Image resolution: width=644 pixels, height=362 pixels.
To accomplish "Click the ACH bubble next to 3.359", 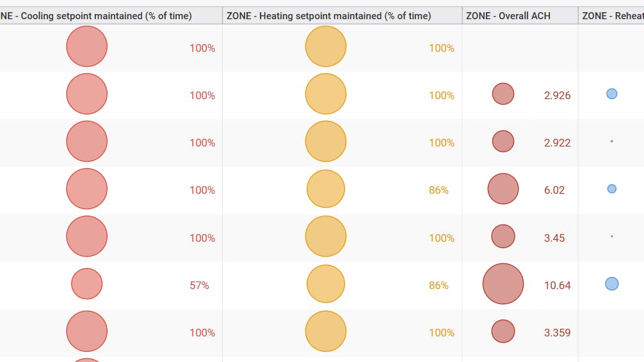I will (503, 331).
